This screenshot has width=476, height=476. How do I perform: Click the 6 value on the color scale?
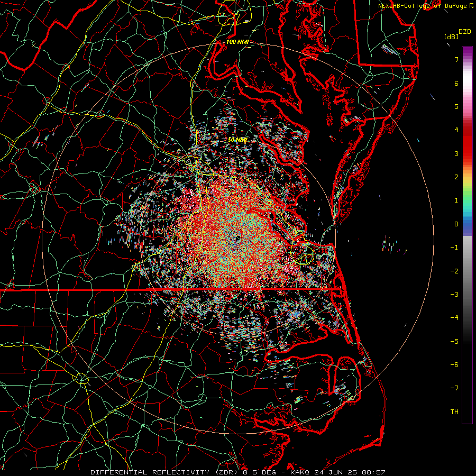[456, 83]
